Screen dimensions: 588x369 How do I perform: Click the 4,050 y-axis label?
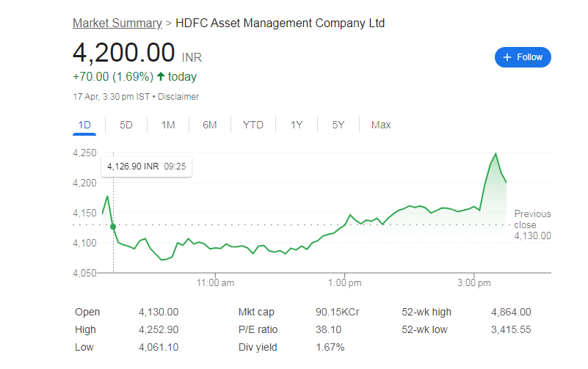84,273
